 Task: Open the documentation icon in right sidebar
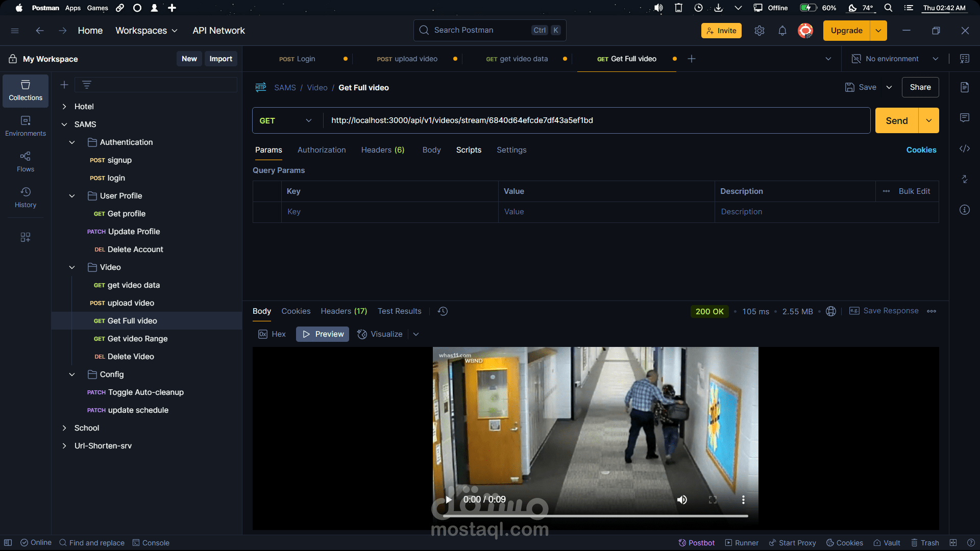(965, 87)
